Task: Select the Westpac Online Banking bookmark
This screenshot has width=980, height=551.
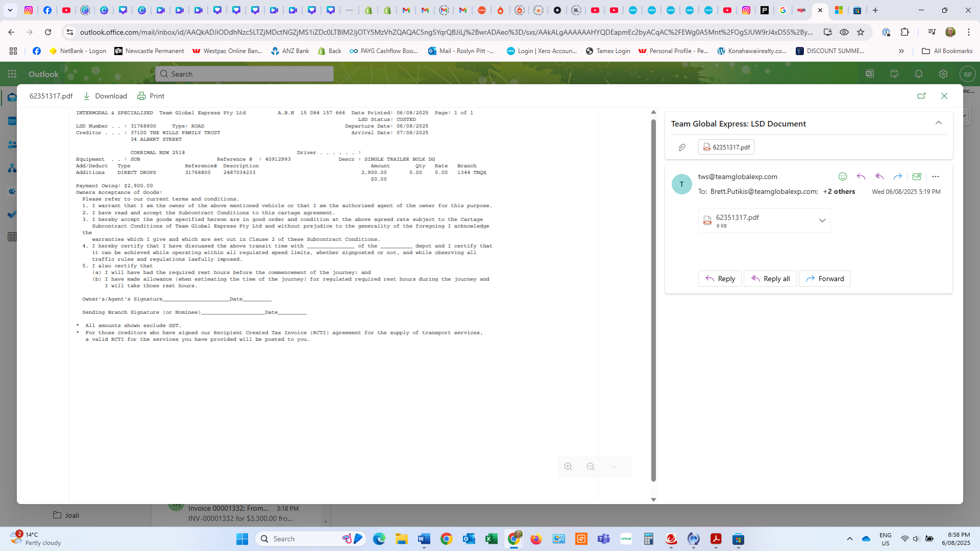Action: [x=227, y=51]
